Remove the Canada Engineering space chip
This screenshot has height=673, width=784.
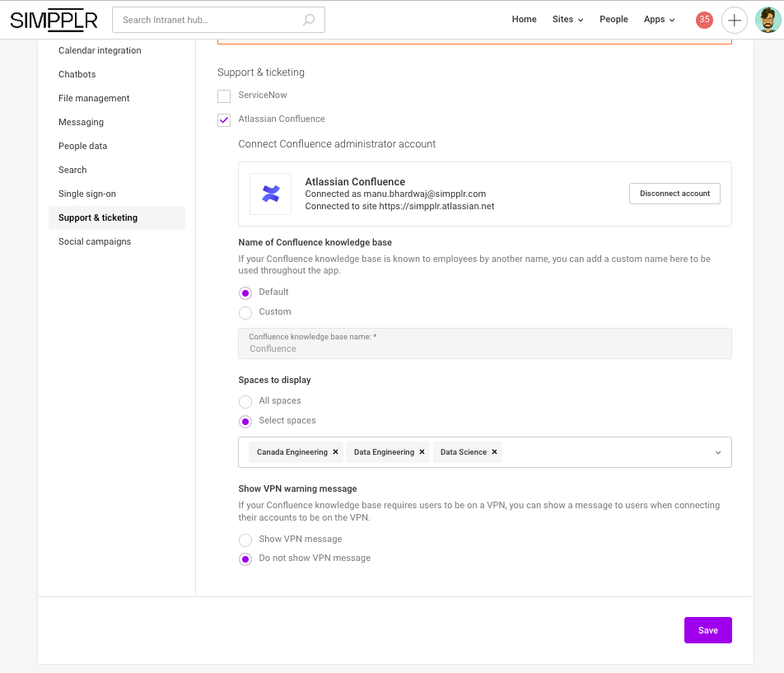335,451
